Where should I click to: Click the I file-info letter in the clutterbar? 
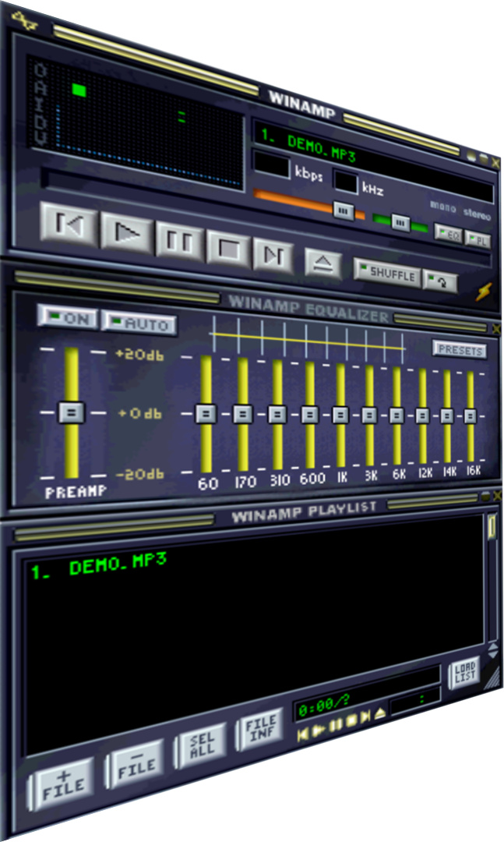coord(41,104)
